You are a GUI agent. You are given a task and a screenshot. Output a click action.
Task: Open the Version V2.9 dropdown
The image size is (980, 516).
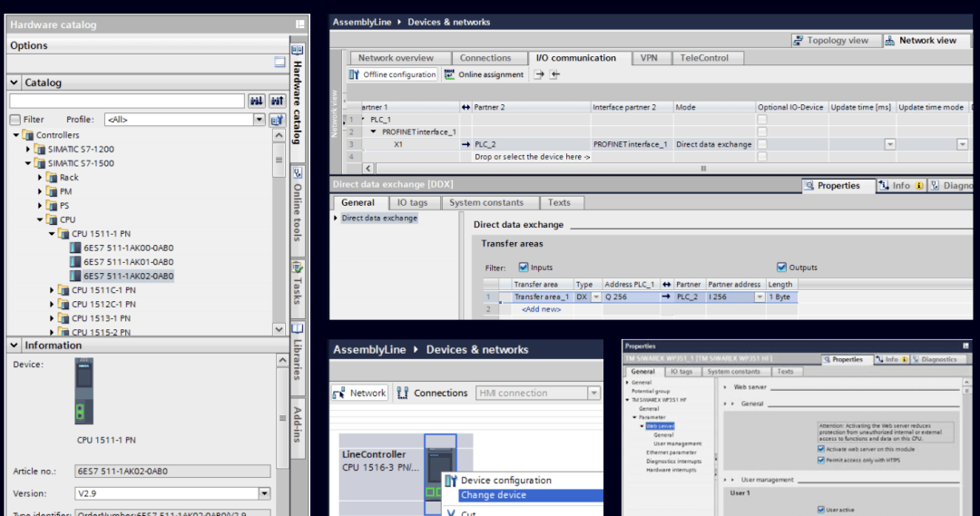(264, 493)
